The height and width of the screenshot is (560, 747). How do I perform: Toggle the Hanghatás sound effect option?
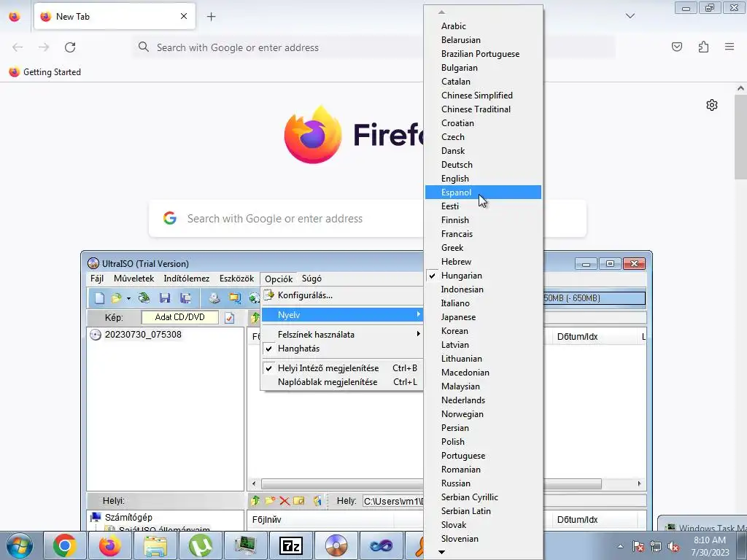(341, 349)
